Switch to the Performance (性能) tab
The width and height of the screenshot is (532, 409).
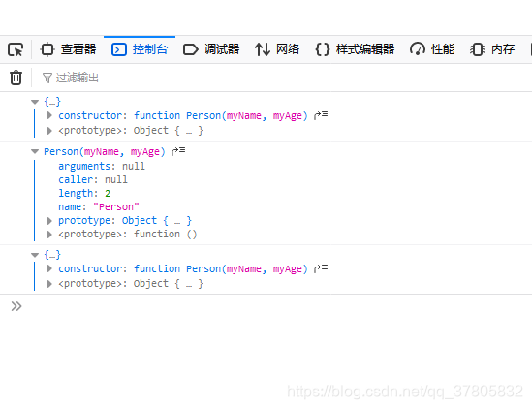(432, 49)
